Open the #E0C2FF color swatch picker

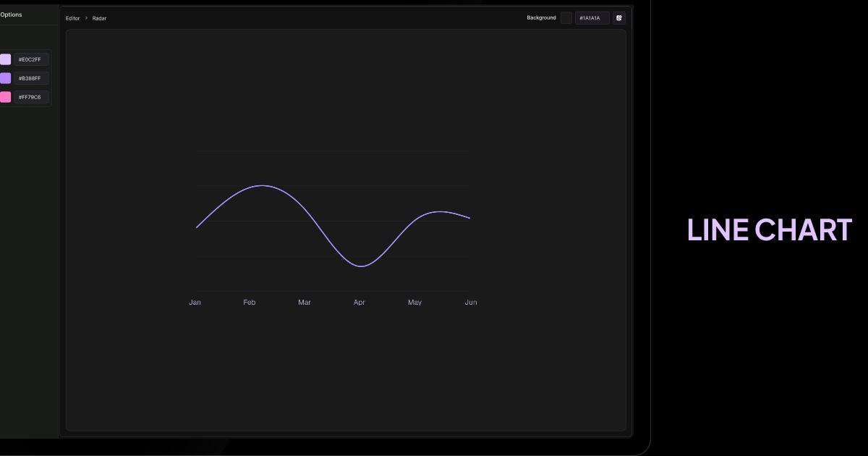(6, 59)
